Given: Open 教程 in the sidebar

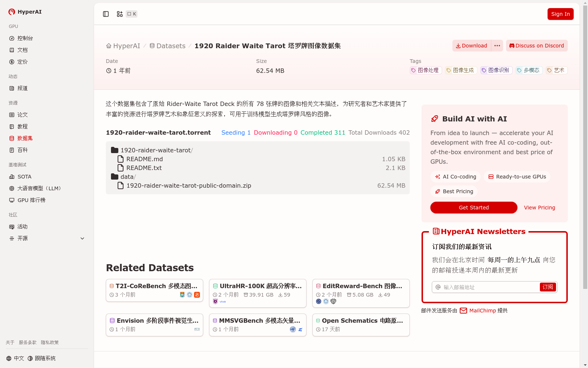Looking at the screenshot, I should 47,127.
